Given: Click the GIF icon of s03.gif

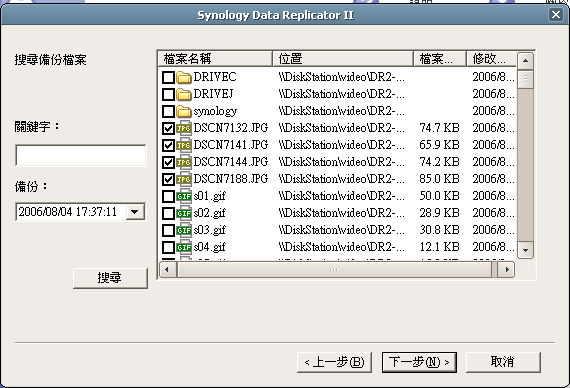Looking at the screenshot, I should pyautogui.click(x=184, y=230).
